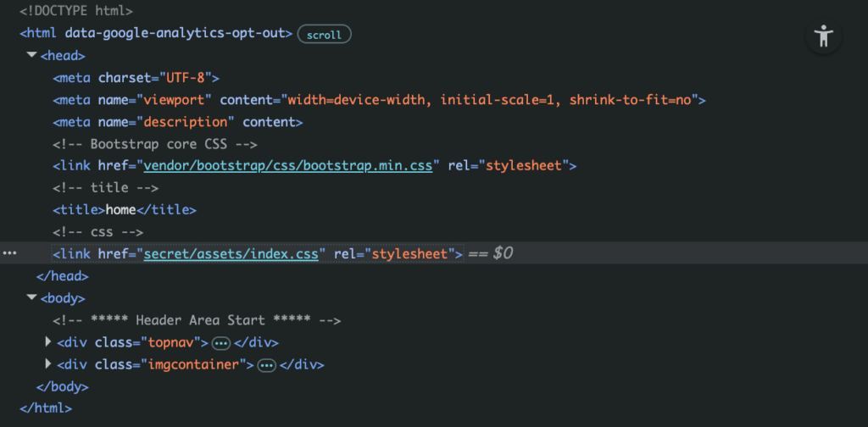868x427 pixels.
Task: Click the Header Area Start comment
Action: click(x=196, y=320)
